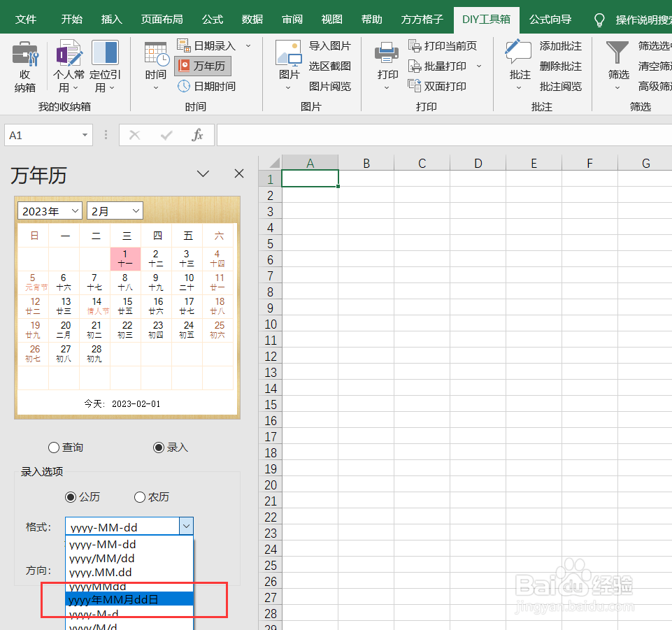Image resolution: width=672 pixels, height=630 pixels.
Task: Expand the 日期录入 dropdown arrow
Action: [x=248, y=45]
